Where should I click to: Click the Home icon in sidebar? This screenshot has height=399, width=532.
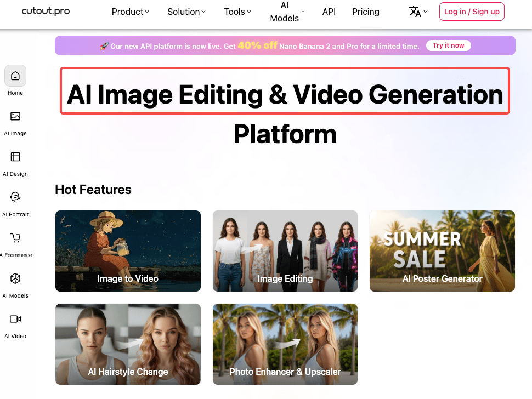point(15,76)
